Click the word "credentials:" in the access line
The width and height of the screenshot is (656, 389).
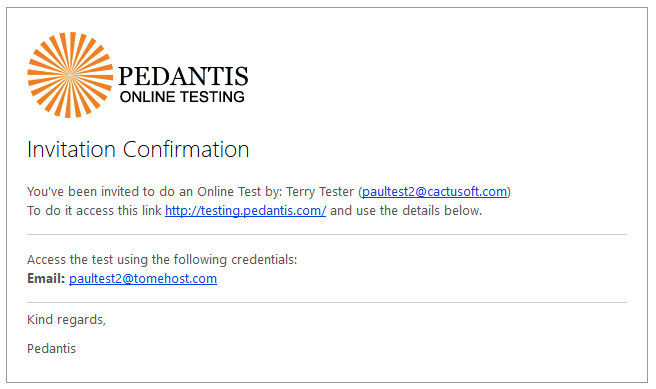point(264,260)
